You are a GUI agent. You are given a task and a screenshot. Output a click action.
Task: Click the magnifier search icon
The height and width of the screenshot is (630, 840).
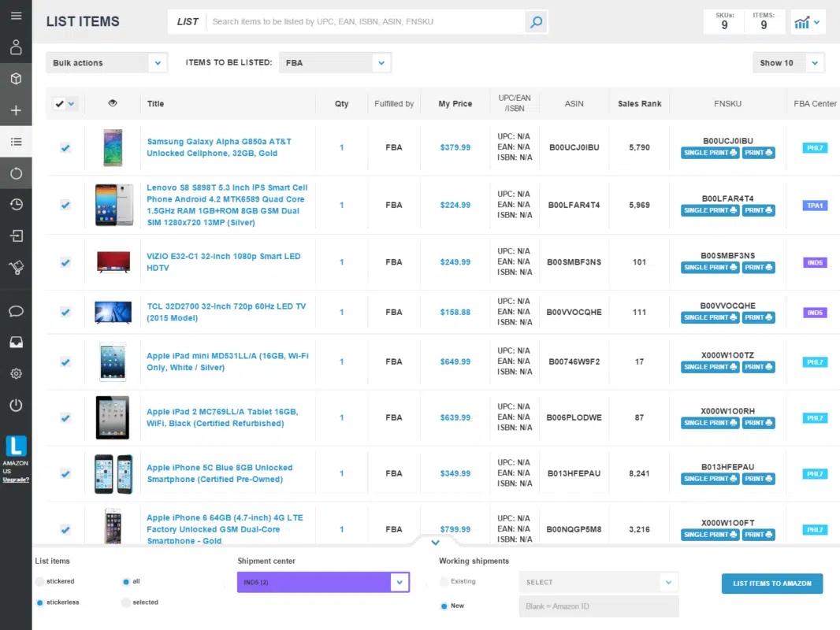(537, 22)
